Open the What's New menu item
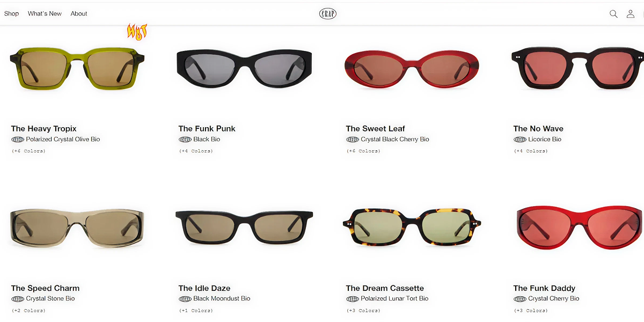Image resolution: width=644 pixels, height=322 pixels. [45, 14]
